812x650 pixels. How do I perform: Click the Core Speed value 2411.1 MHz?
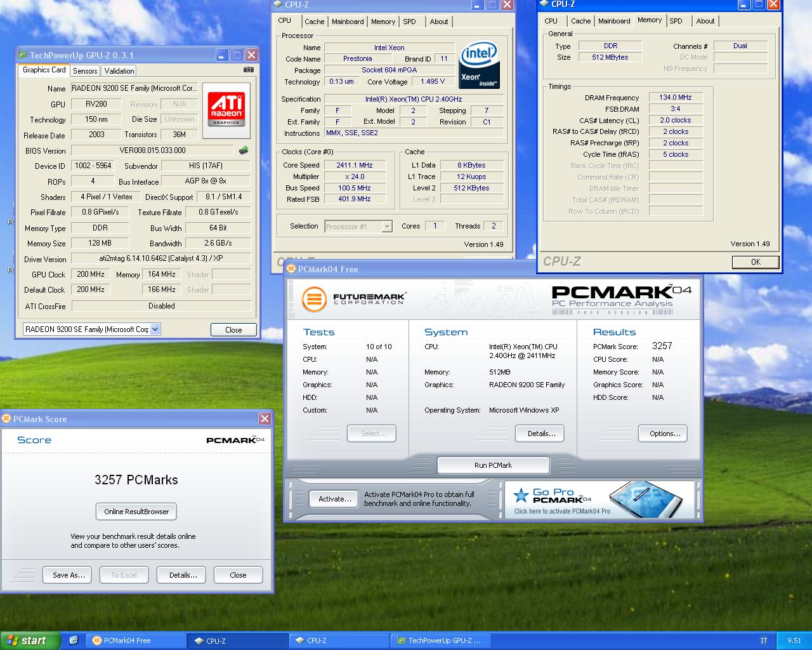pos(355,165)
